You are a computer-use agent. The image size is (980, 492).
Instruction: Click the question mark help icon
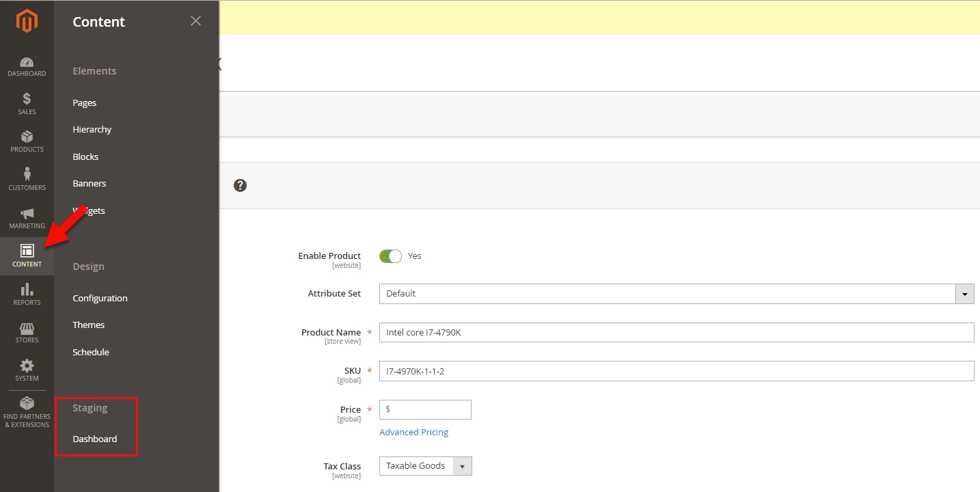[240, 185]
